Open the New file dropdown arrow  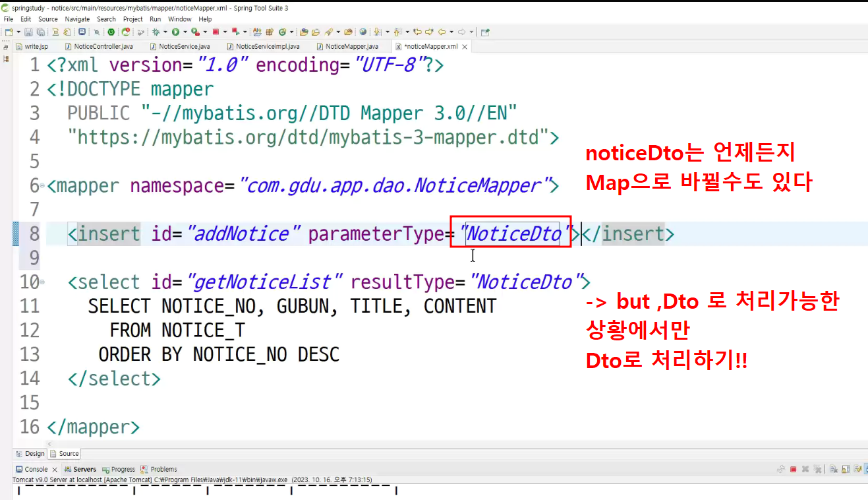point(18,32)
